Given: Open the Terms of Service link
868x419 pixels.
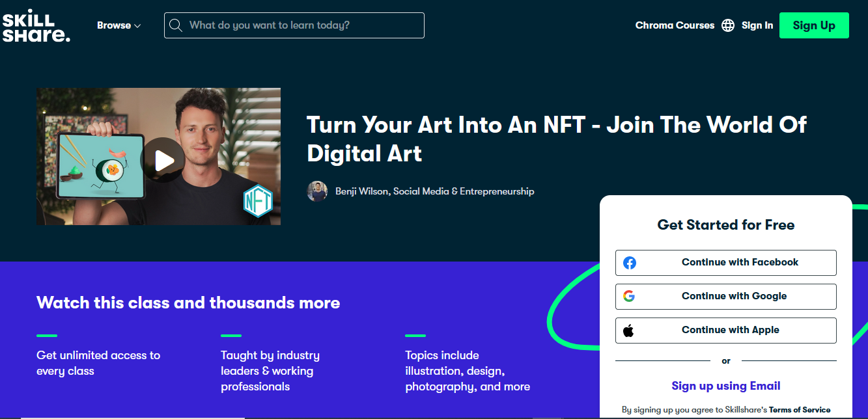Looking at the screenshot, I should tap(799, 410).
